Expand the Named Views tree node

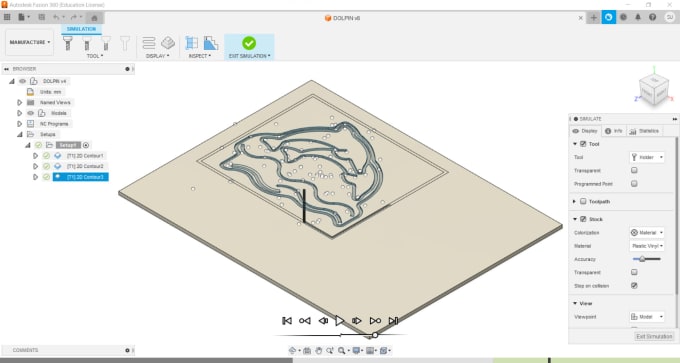point(20,102)
